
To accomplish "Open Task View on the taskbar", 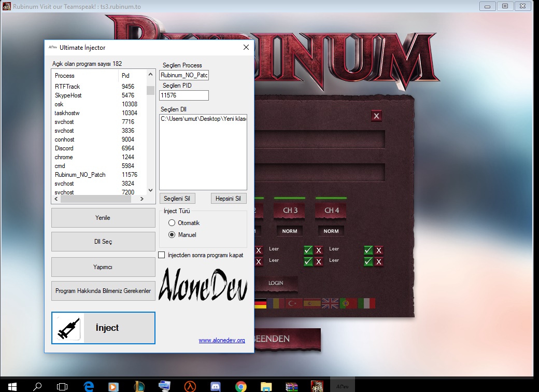I will pyautogui.click(x=62, y=386).
